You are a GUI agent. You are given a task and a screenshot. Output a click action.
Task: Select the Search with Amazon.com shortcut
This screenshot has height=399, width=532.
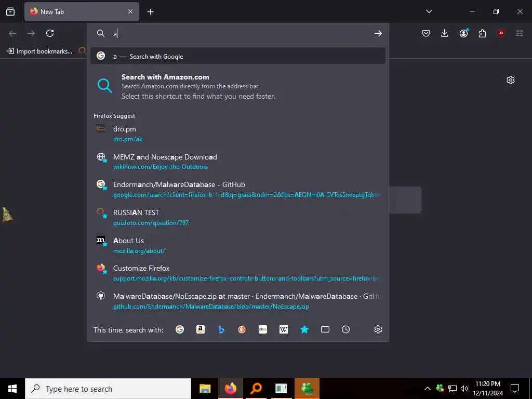pyautogui.click(x=238, y=87)
